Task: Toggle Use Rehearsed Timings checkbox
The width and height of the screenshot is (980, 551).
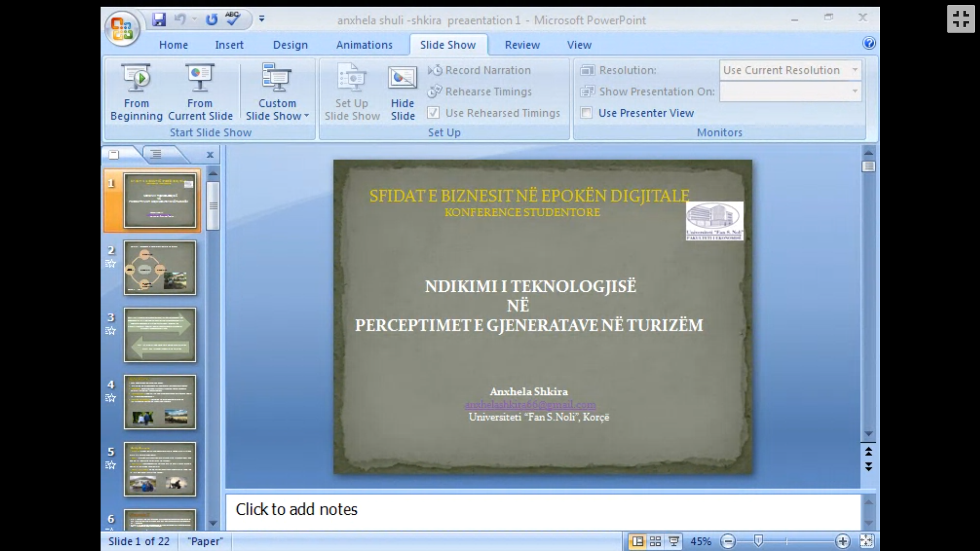Action: tap(433, 113)
